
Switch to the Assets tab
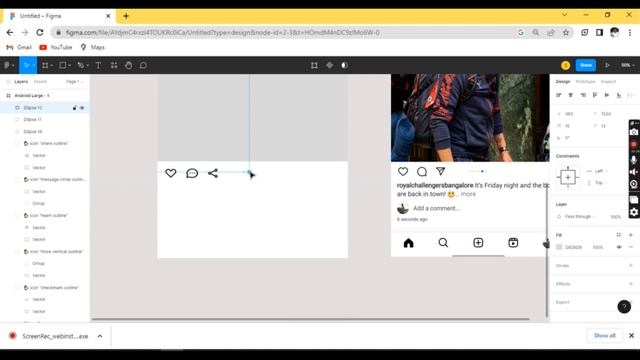tap(40, 82)
